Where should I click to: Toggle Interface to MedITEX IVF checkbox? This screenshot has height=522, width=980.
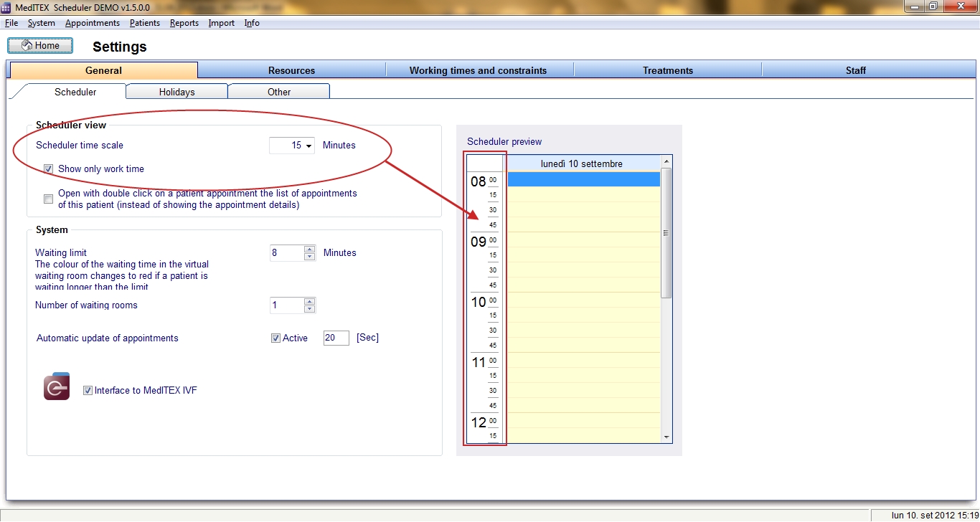point(88,391)
